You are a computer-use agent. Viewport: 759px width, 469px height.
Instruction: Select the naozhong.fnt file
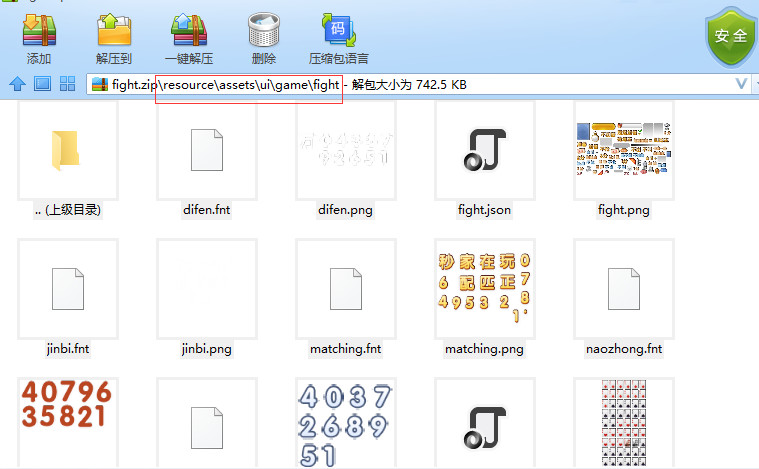(x=624, y=289)
